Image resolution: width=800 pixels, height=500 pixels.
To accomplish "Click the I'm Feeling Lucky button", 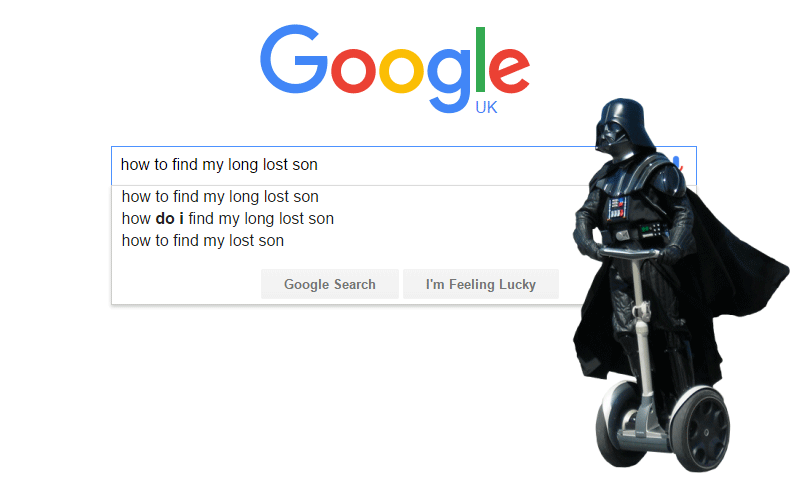I will point(481,284).
